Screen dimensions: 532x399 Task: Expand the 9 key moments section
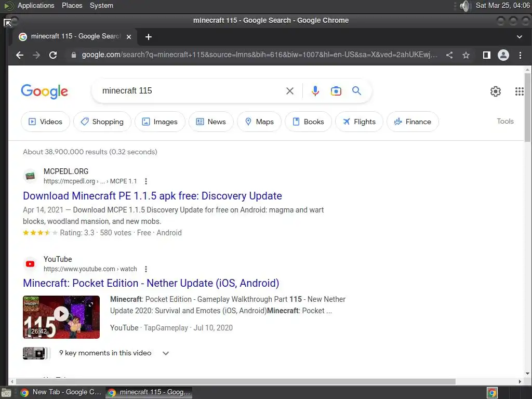[x=166, y=353]
